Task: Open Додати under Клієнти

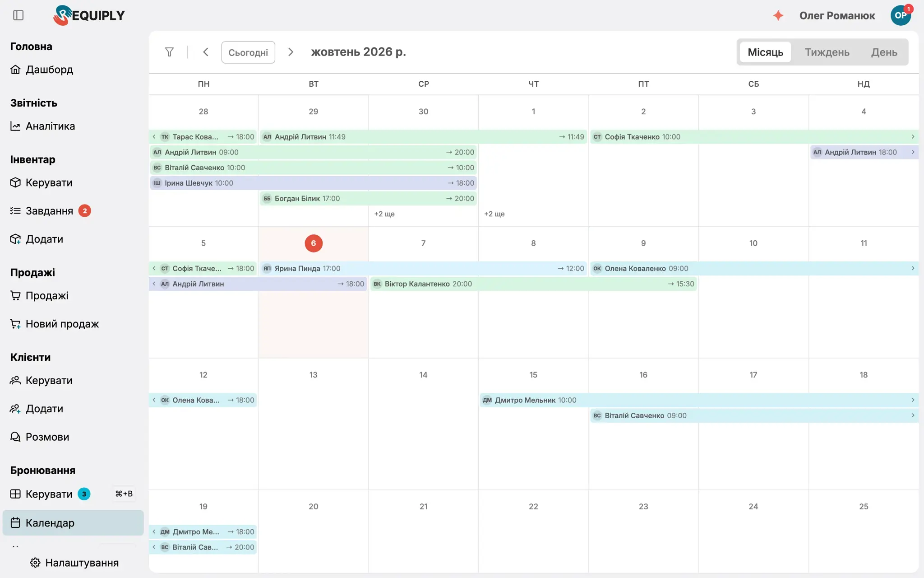Action: (37, 409)
